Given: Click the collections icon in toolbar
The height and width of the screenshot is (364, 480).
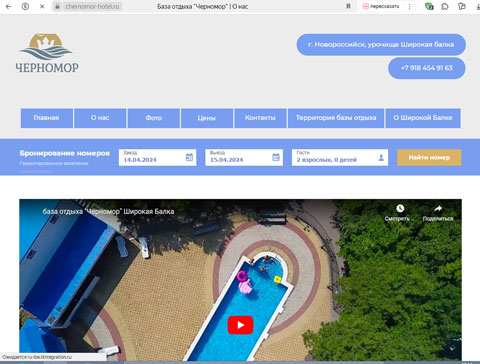Looking at the screenshot, I should [462, 6].
